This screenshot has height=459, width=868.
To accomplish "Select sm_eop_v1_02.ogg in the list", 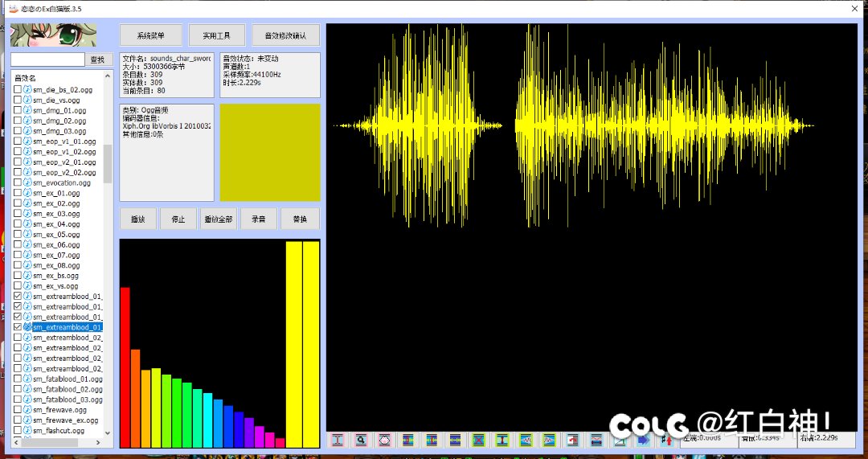I will 64,152.
